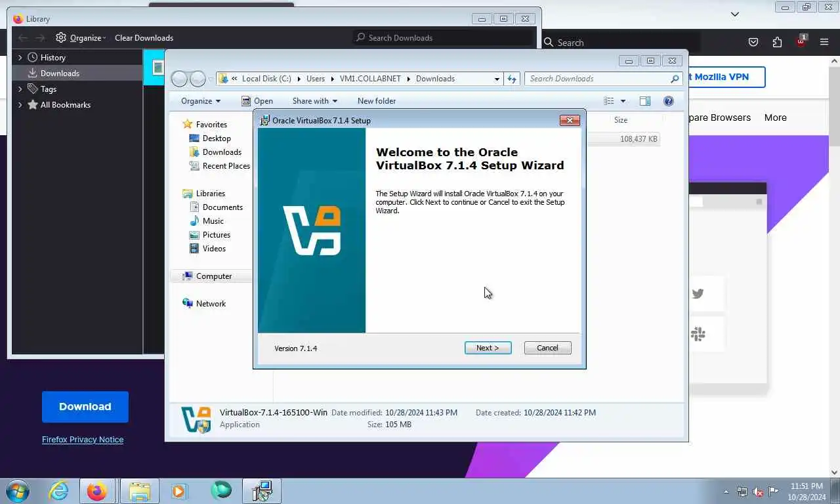Change view icon in Explorer toolbar

tap(609, 100)
